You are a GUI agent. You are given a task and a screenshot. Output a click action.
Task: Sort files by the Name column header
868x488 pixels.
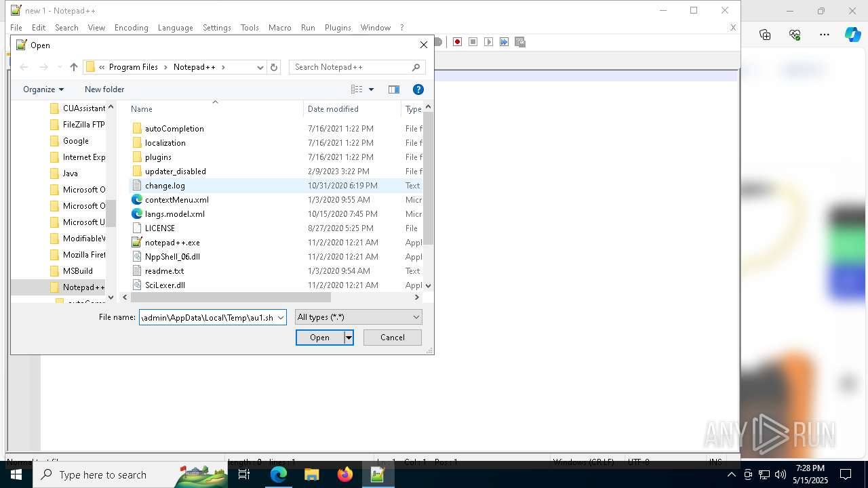point(215,108)
